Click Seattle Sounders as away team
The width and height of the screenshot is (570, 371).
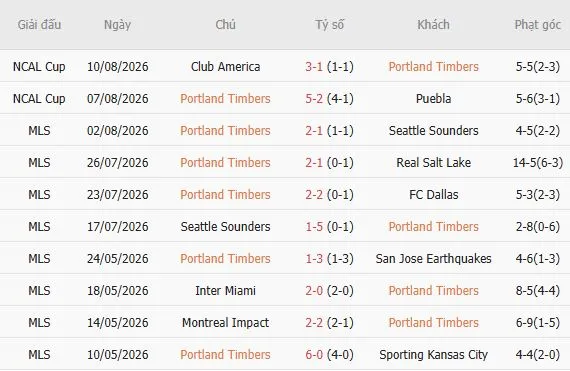(433, 130)
